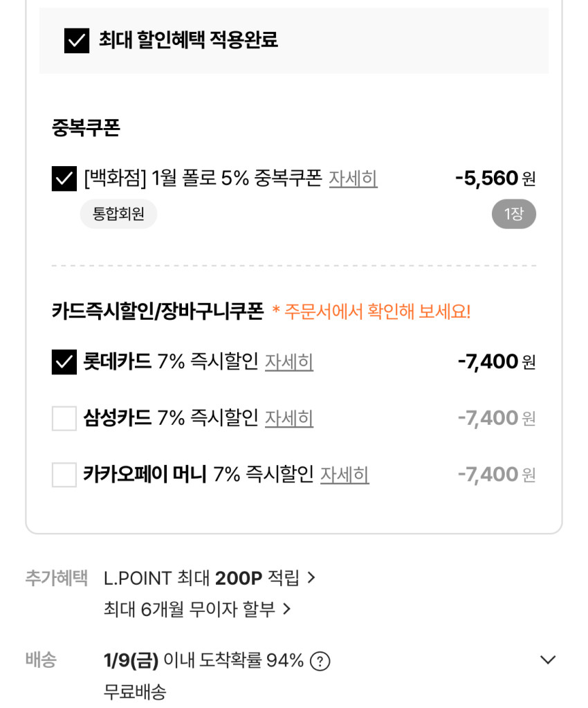Uncheck the 롯데카드 7% instant discount

click(64, 362)
